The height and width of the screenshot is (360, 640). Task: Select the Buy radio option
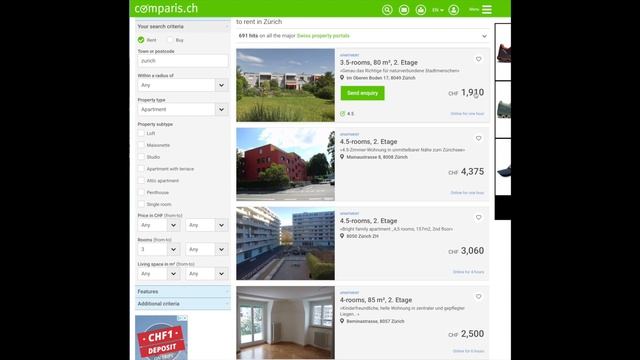[170, 40]
